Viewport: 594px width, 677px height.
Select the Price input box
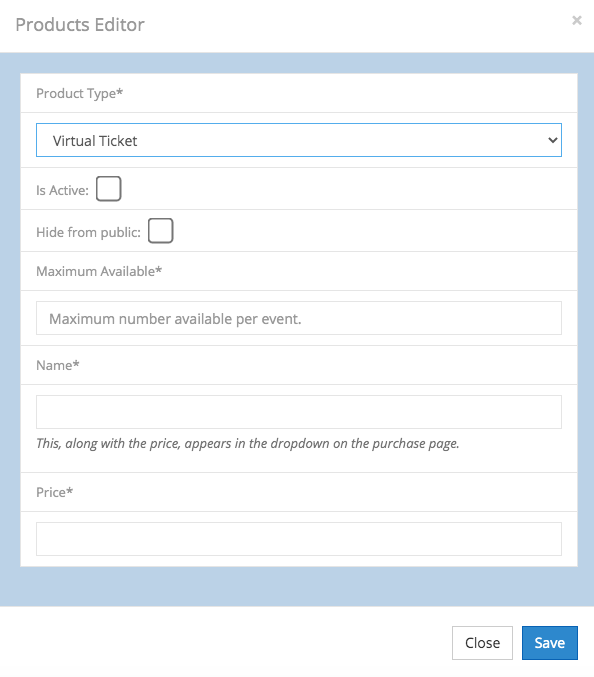tap(299, 539)
